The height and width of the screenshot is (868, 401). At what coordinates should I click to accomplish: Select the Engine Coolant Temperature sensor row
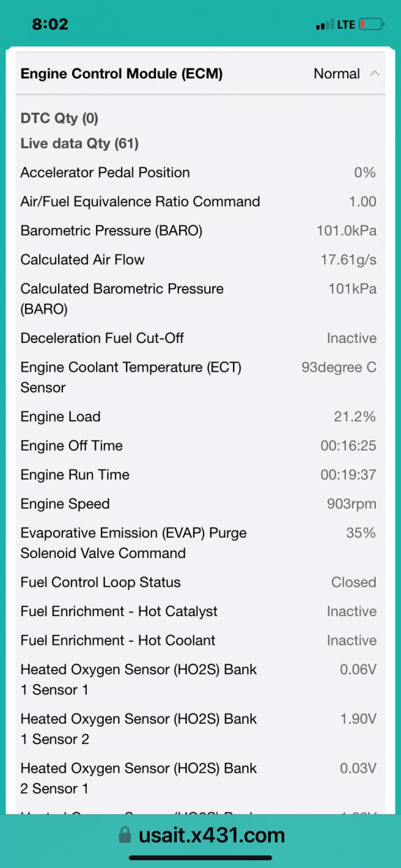click(200, 377)
